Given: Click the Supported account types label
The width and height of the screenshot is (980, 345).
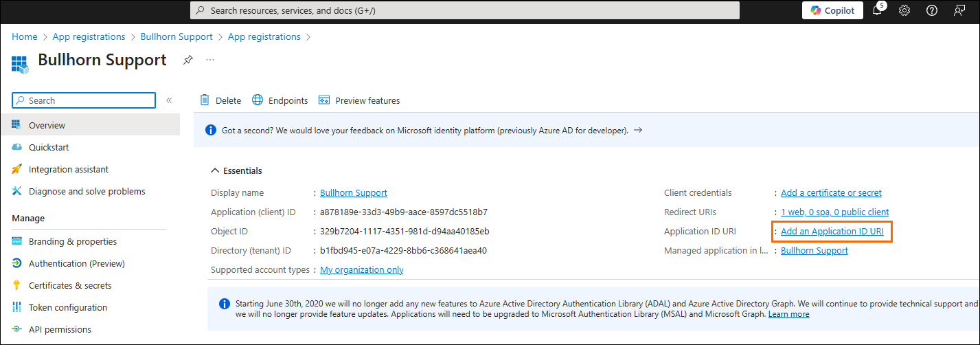Looking at the screenshot, I should pos(260,269).
